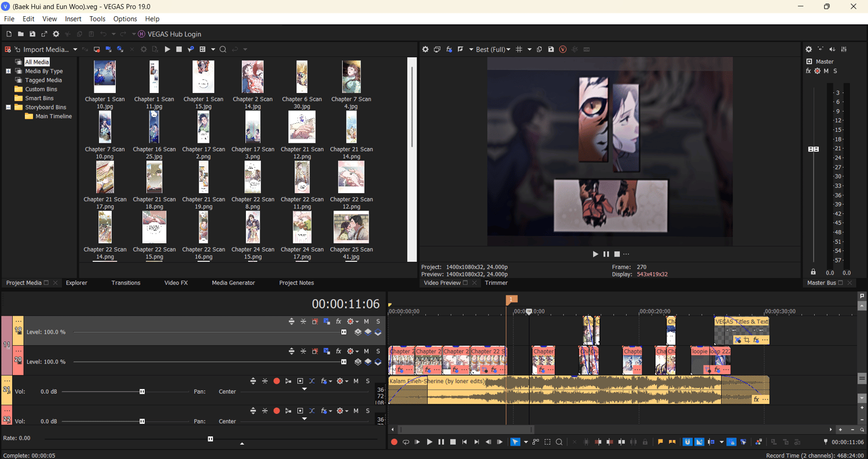Viewport: 868px width, 459px height.
Task: Adjust the track 21 volume slider handle
Action: click(x=142, y=391)
